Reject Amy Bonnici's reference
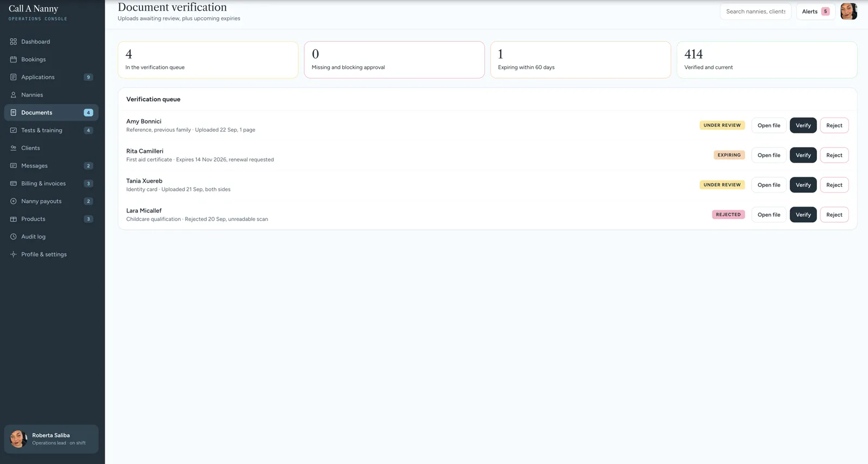The height and width of the screenshot is (464, 868). [834, 125]
